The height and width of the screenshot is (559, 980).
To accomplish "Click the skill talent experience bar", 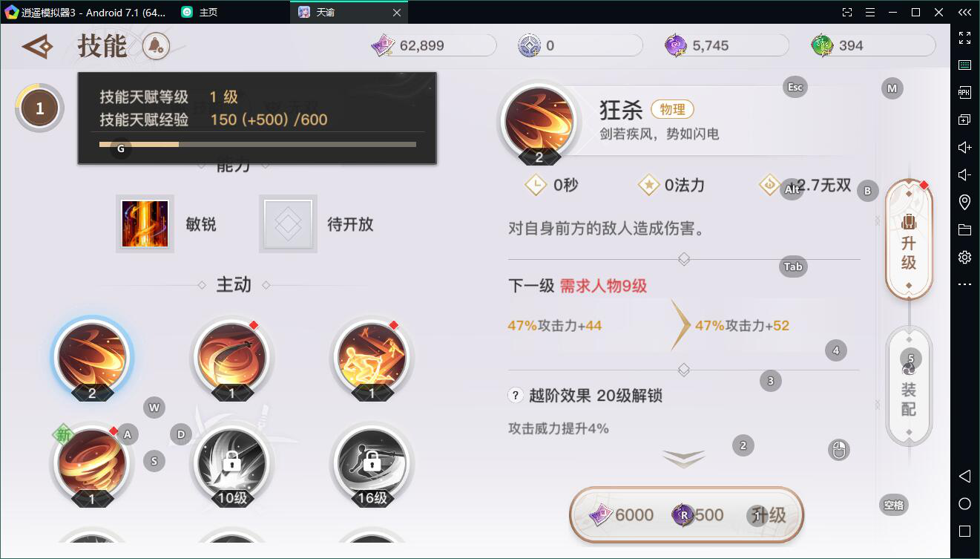I will [257, 144].
